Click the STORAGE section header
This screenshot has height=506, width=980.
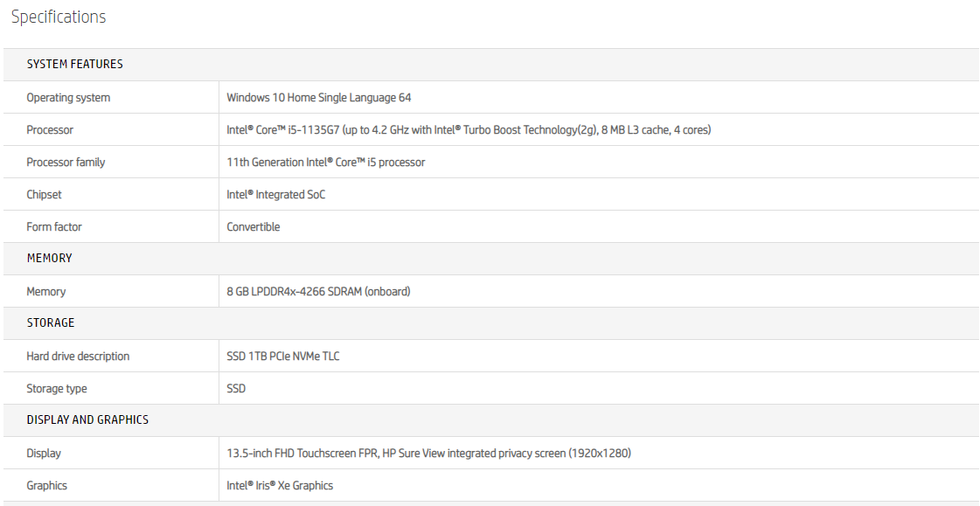click(51, 323)
